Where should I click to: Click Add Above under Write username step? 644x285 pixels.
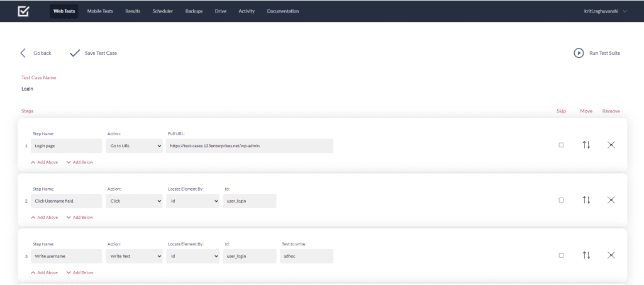pos(44,272)
